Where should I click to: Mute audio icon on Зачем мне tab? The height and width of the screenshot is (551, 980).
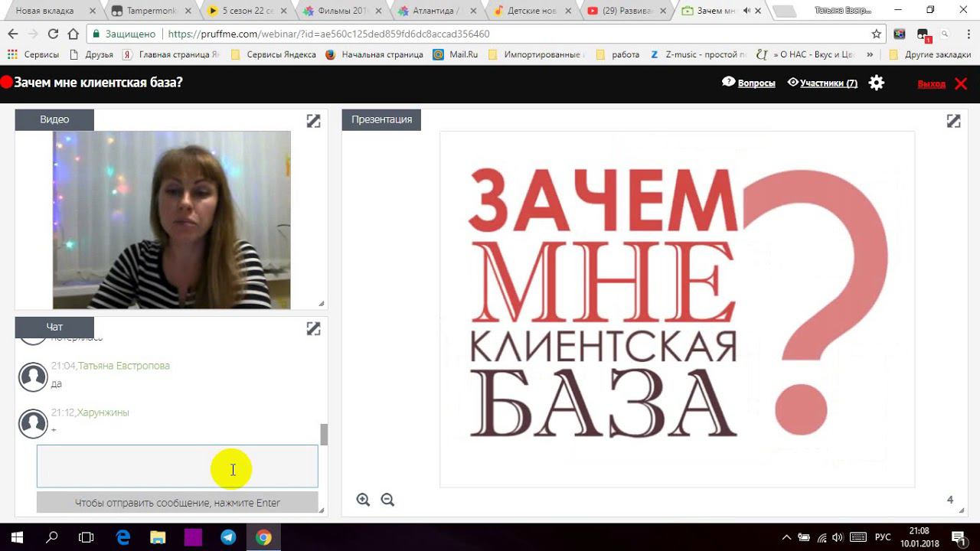pyautogui.click(x=746, y=11)
